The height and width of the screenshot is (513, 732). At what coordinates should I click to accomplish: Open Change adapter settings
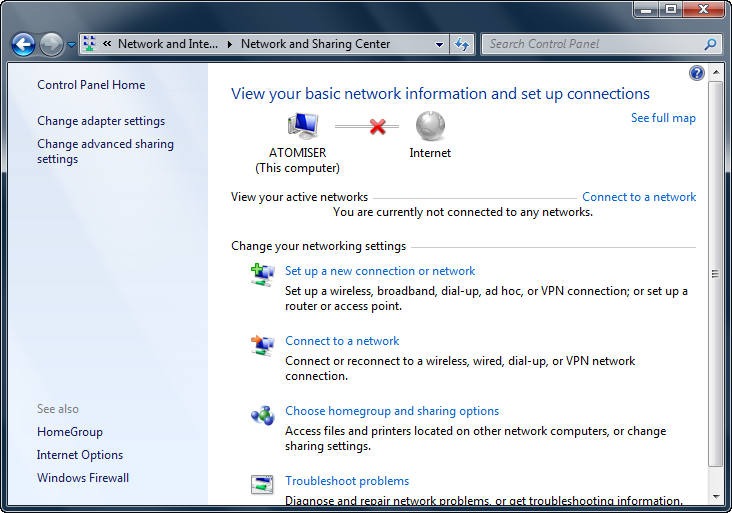(x=101, y=121)
